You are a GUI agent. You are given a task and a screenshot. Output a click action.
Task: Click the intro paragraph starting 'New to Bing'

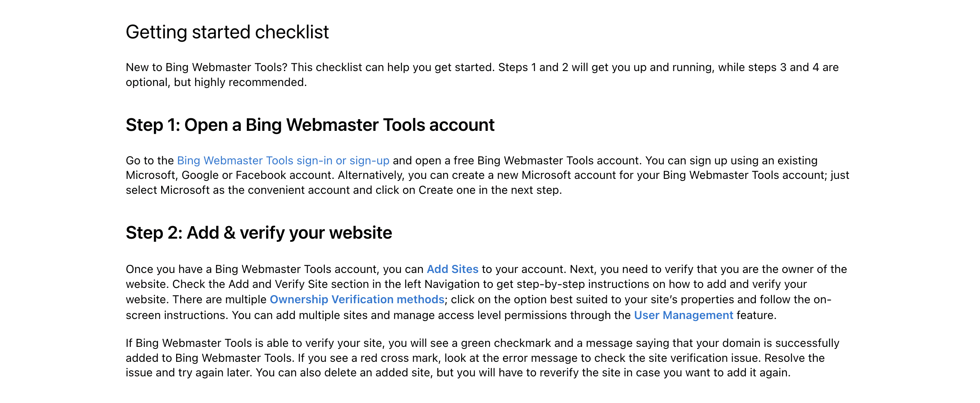click(482, 75)
